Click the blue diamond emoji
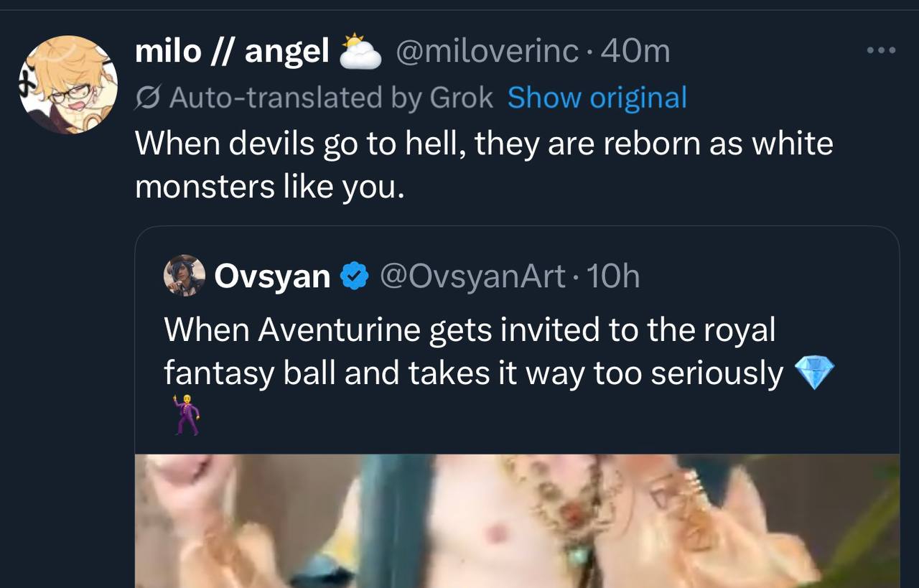The width and height of the screenshot is (919, 588). 815,374
